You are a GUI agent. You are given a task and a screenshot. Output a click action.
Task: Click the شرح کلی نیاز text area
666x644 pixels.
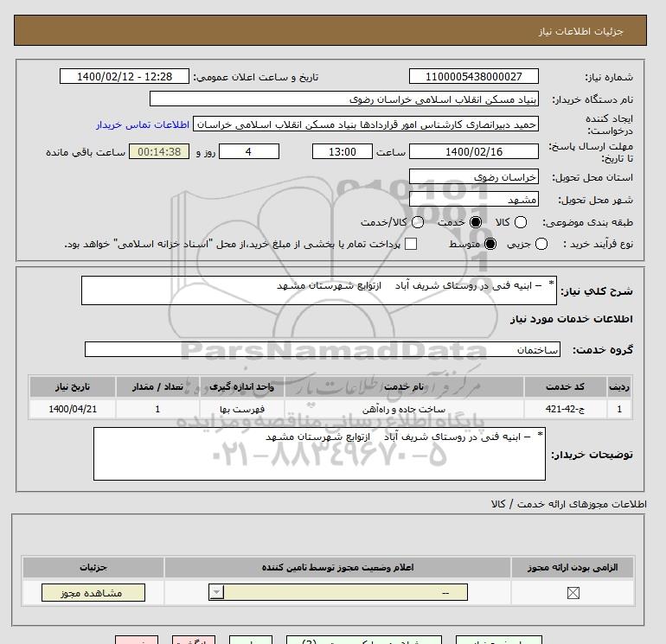319,290
